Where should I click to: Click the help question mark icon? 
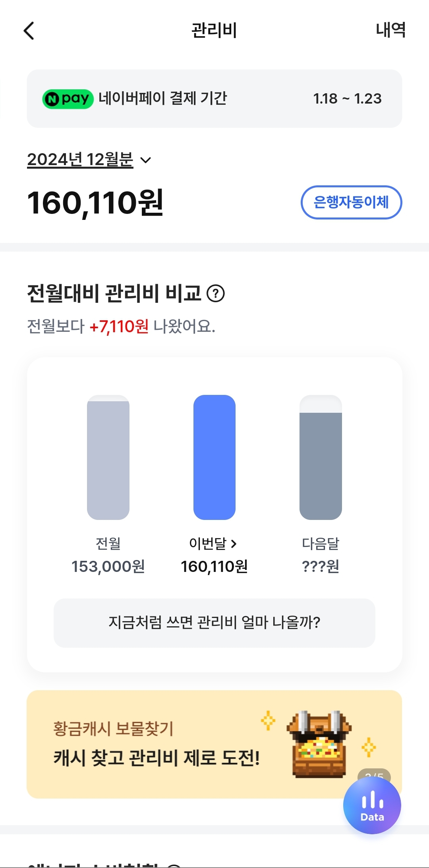coord(216,294)
